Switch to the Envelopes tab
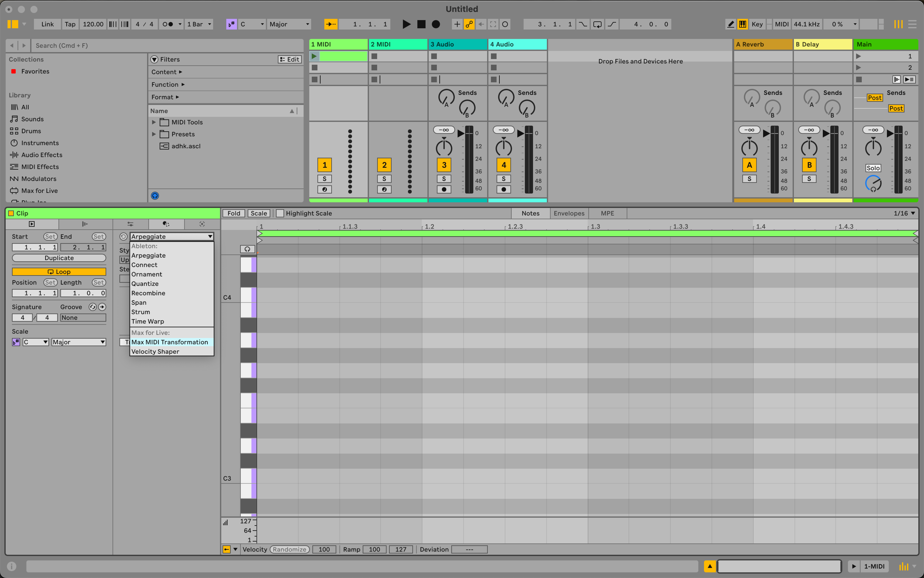 tap(569, 213)
